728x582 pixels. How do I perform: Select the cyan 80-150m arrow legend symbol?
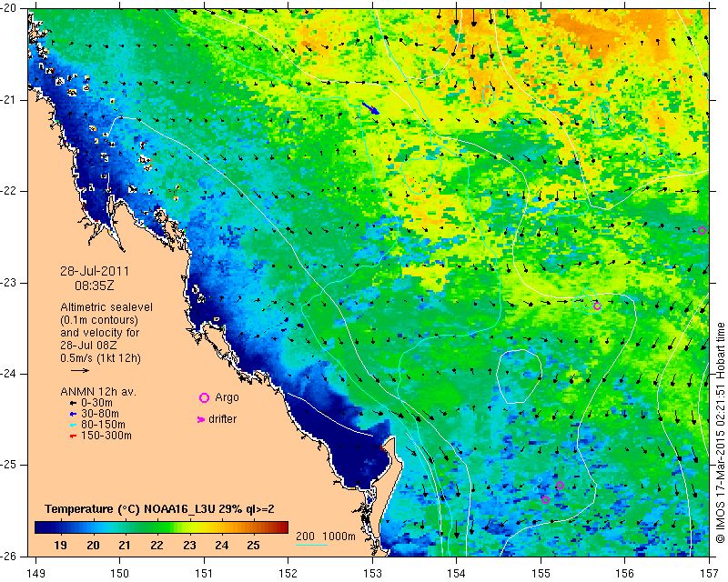pyautogui.click(x=73, y=425)
